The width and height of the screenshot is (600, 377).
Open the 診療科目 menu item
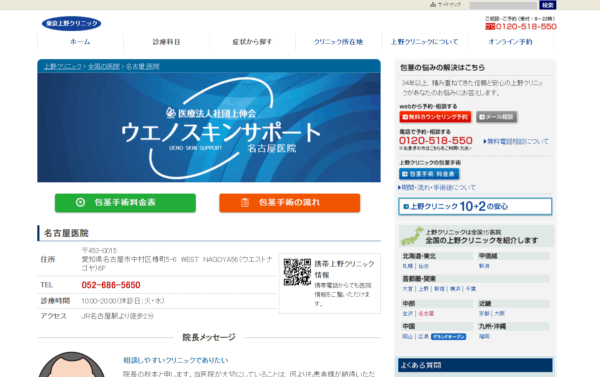(x=166, y=42)
